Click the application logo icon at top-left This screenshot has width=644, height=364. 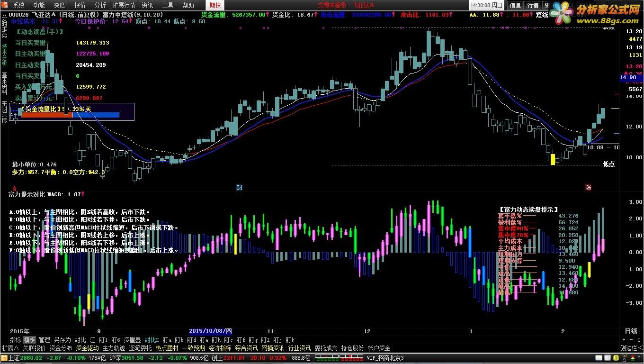5,5
